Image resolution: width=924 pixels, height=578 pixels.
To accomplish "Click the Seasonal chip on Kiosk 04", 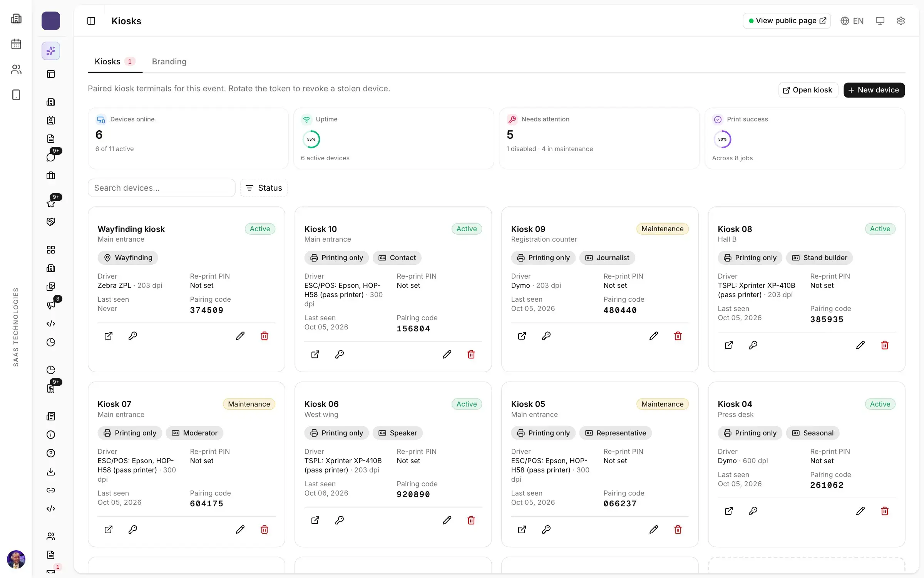I will pyautogui.click(x=812, y=433).
